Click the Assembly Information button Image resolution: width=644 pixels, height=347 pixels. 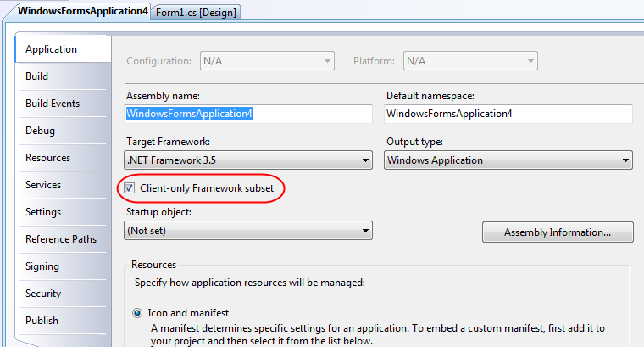(558, 232)
